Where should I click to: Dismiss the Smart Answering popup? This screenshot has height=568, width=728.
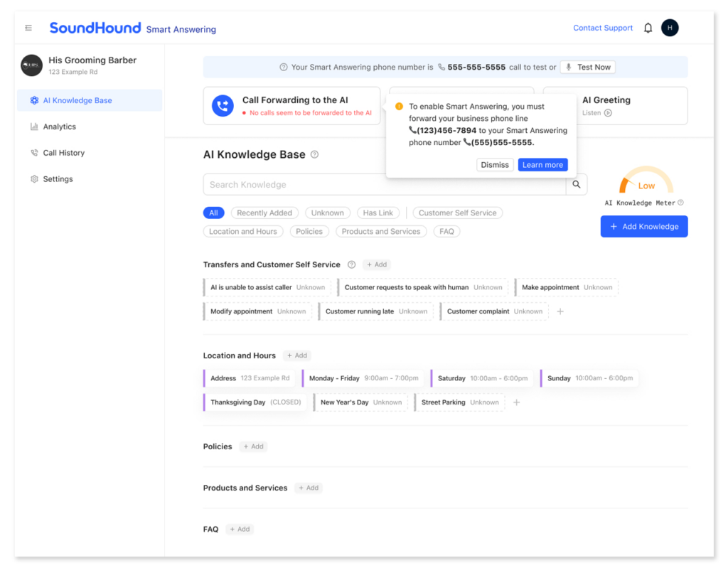tap(495, 165)
